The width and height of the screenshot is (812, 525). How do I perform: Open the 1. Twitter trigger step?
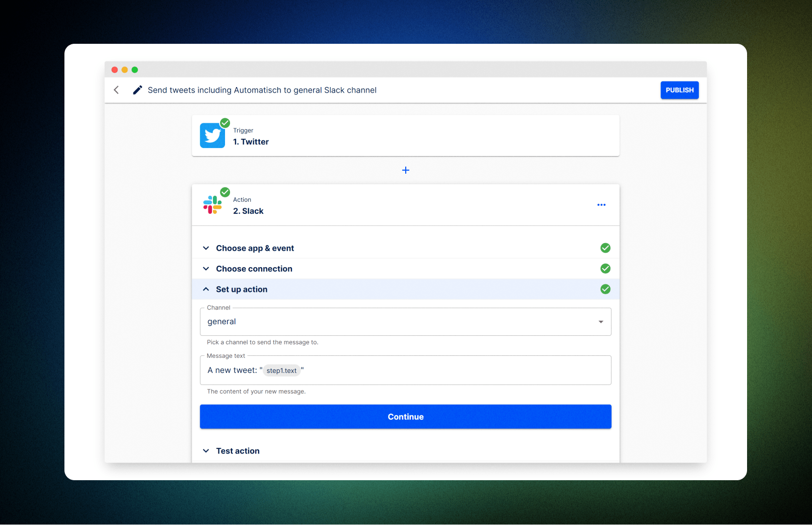pos(406,136)
